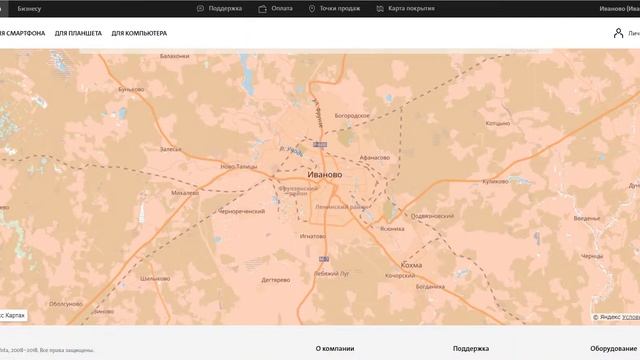This screenshot has width=640, height=360.
Task: Click the Кохма town label on the map
Action: [411, 265]
